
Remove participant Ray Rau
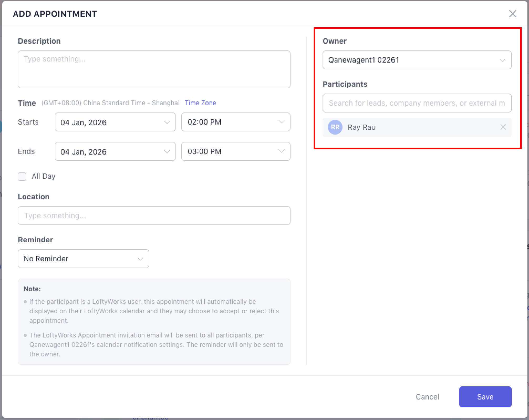point(503,127)
